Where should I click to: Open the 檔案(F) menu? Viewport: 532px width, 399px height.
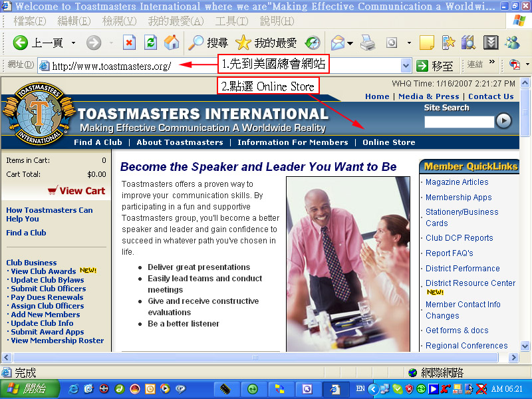(30, 21)
